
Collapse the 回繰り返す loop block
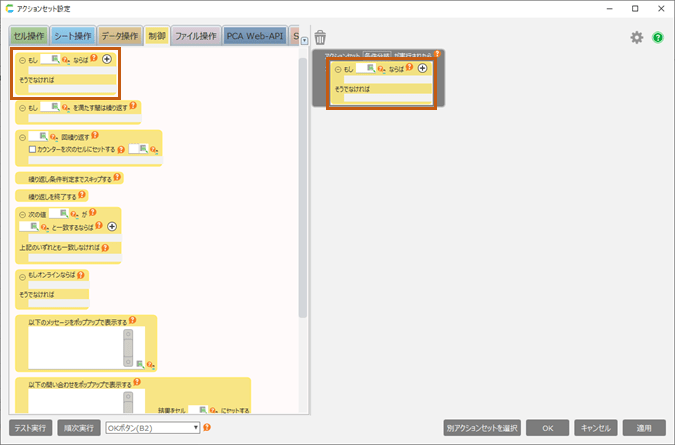tap(22, 135)
